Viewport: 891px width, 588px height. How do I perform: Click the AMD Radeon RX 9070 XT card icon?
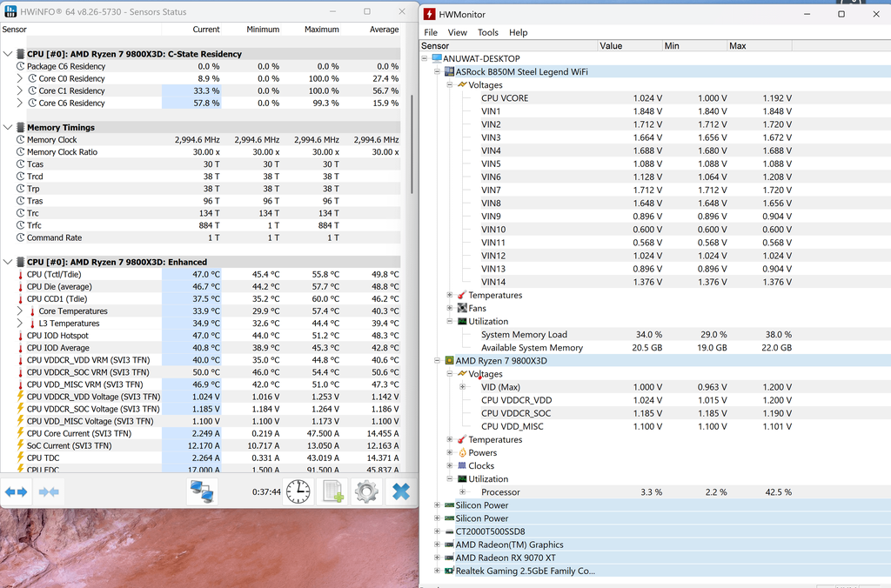tap(449, 558)
